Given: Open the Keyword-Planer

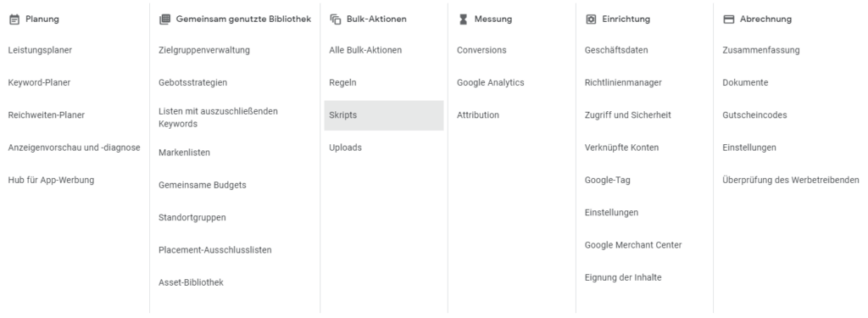Looking at the screenshot, I should 39,82.
